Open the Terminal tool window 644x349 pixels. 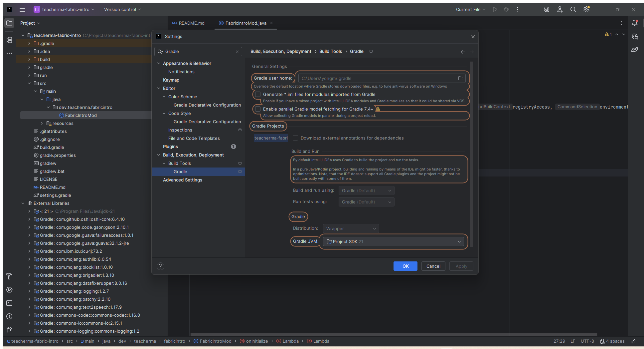(x=9, y=303)
